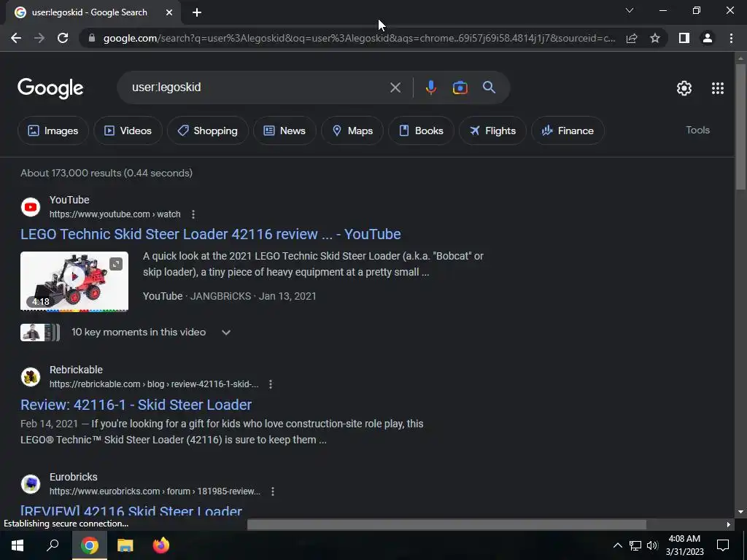Bookmark this page with the star icon
The width and height of the screenshot is (747, 560).
(655, 38)
